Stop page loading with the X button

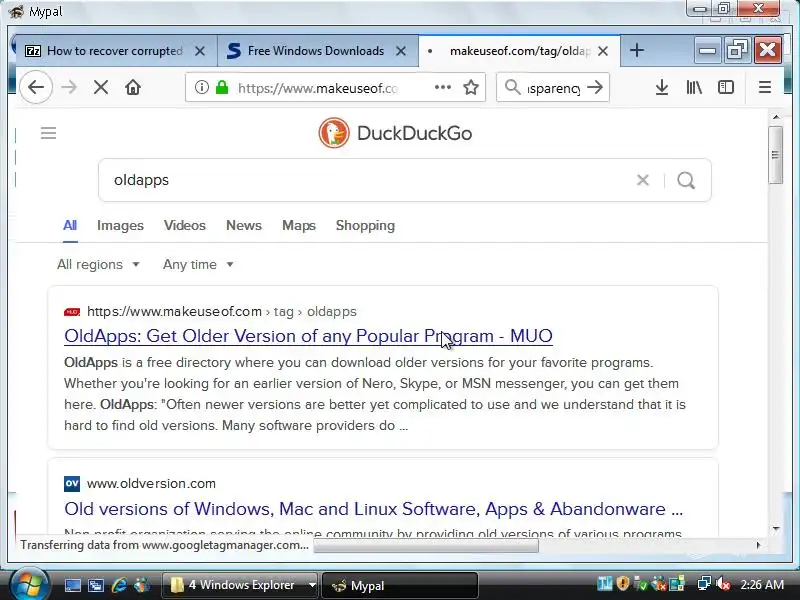(101, 88)
